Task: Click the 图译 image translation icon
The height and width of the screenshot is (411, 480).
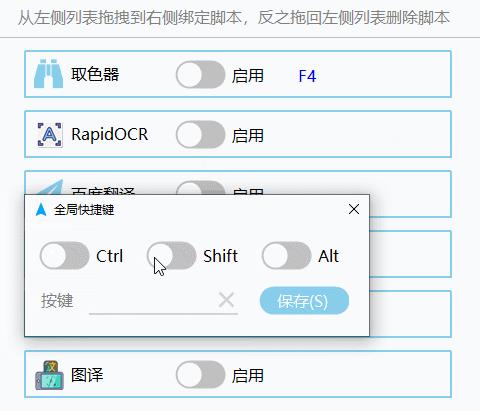Action: point(49,375)
